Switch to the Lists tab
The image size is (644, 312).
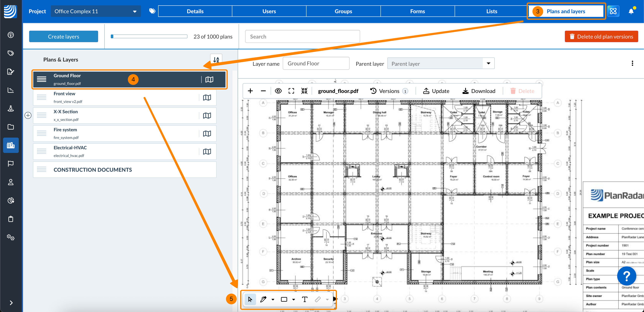pos(492,11)
